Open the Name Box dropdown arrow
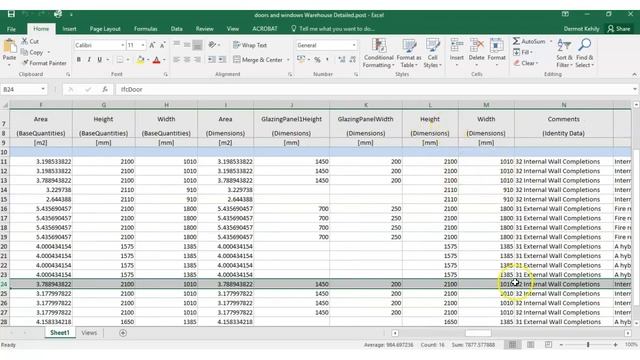The image size is (640, 360). tap(43, 89)
